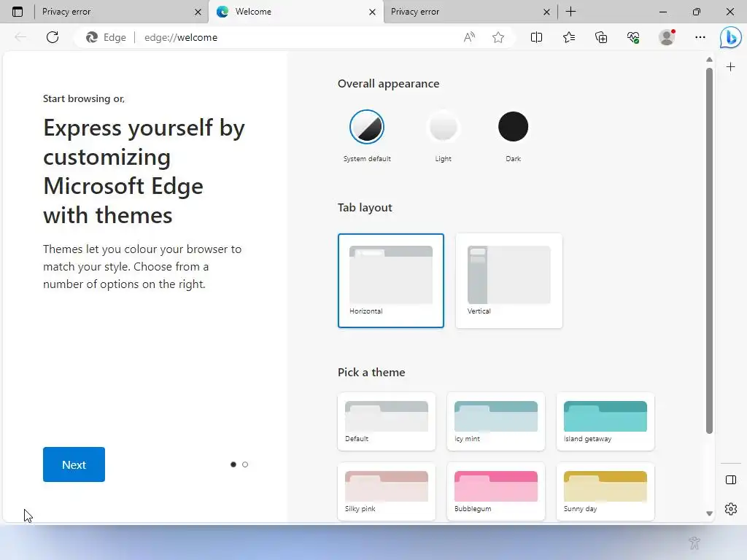Choose Horizontal tab layout

tap(391, 281)
